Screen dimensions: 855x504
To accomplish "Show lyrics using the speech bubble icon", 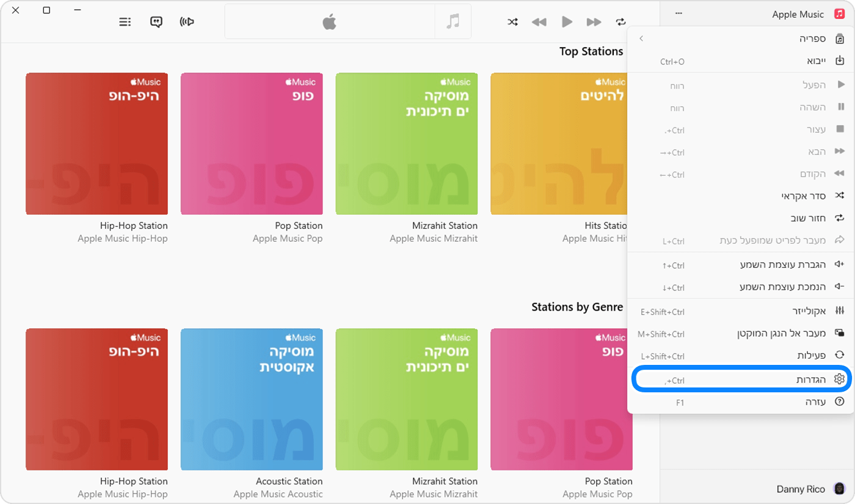I will click(x=156, y=22).
